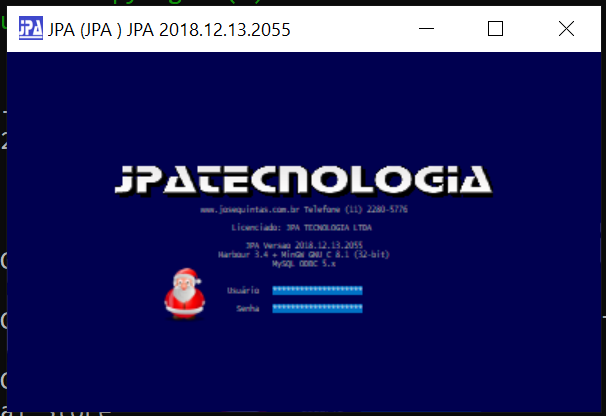Click the "Harbour 3.4 + MinGW GNU C 8.1" line
Screen dimensions: 606x416
click(304, 254)
